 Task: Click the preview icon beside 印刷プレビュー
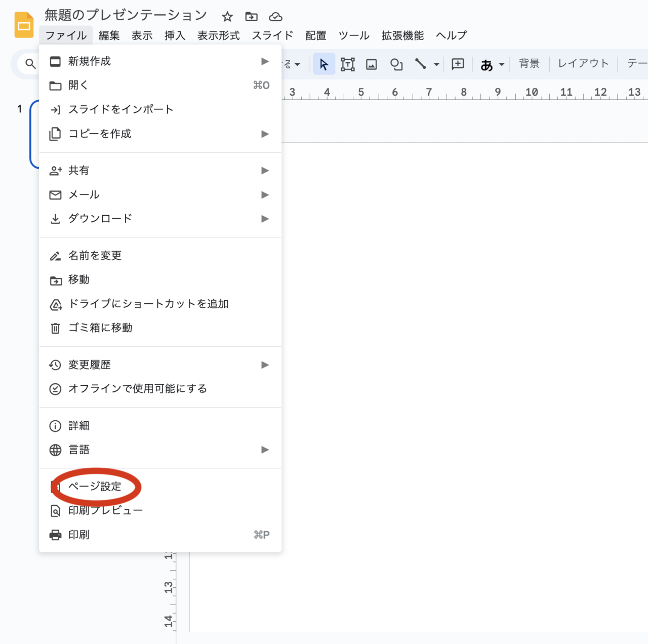tap(55, 511)
